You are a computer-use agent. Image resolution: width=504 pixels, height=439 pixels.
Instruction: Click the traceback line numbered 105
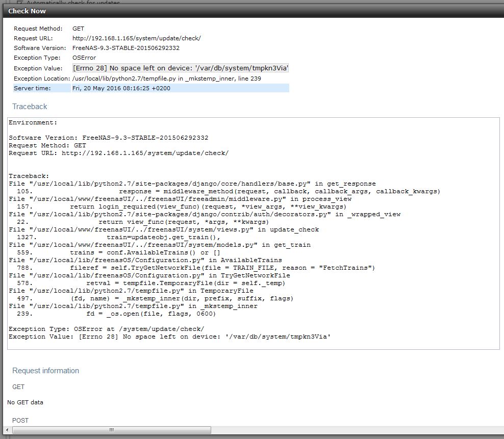coord(228,191)
